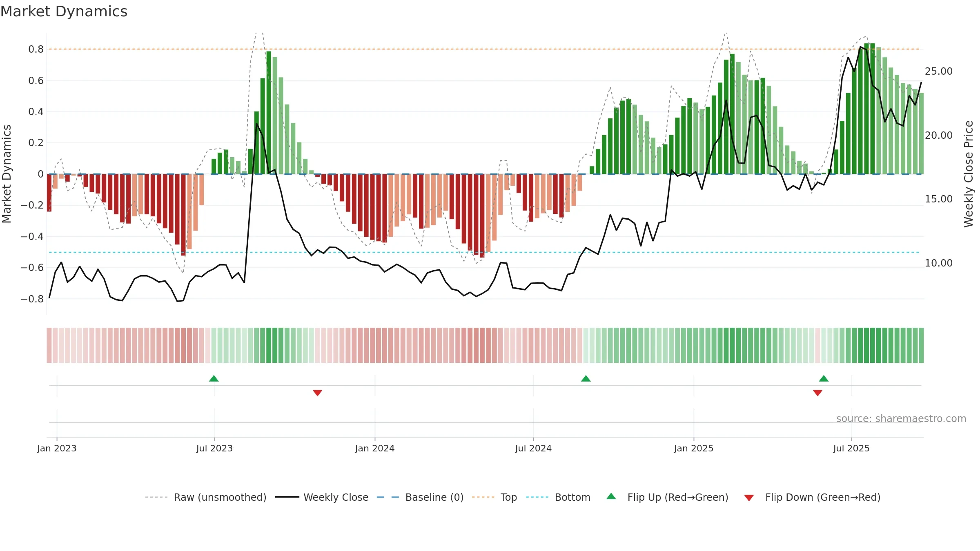Toggle the Raw (unsmoothed) legend entry
Screen dimensions: 980x551
[x=205, y=497]
